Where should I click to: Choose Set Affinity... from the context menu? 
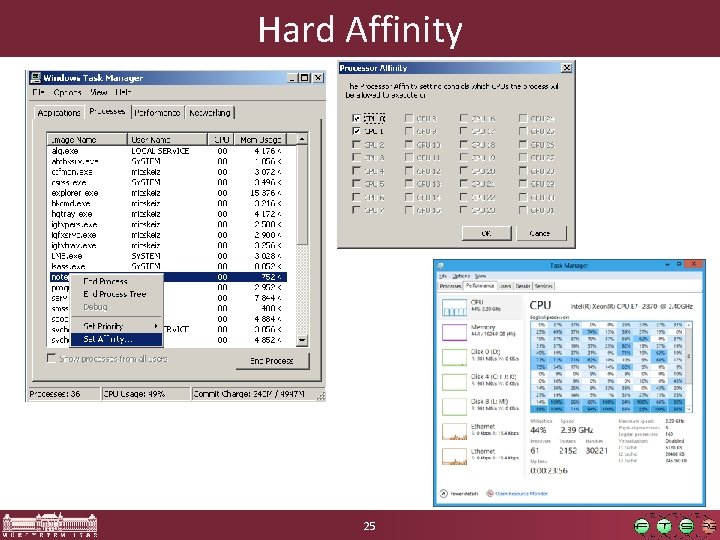click(117, 339)
